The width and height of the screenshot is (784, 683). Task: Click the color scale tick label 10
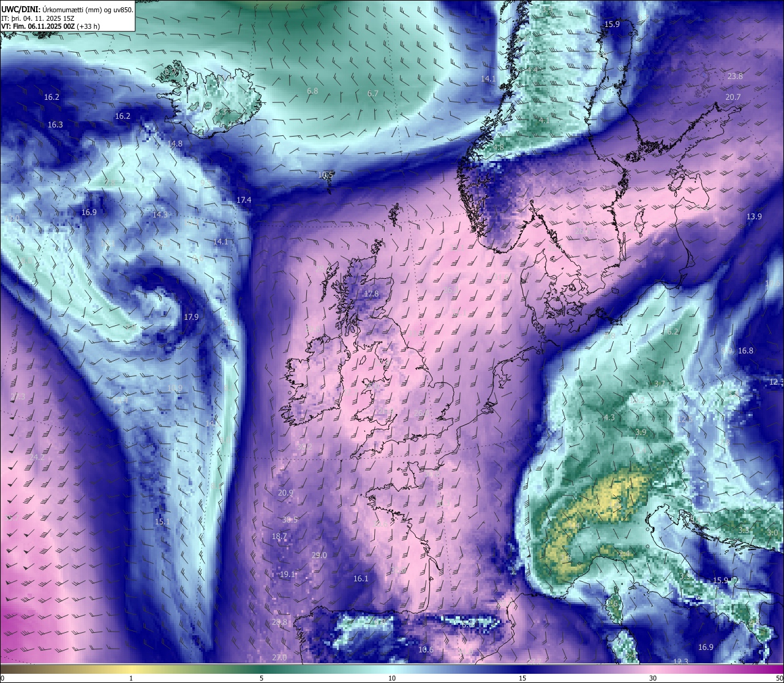[x=392, y=679]
